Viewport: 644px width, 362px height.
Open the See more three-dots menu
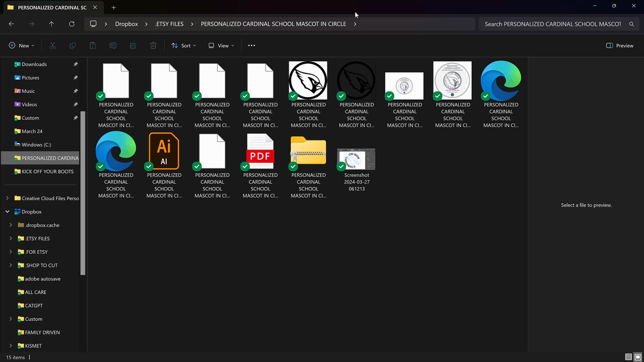tap(251, 46)
